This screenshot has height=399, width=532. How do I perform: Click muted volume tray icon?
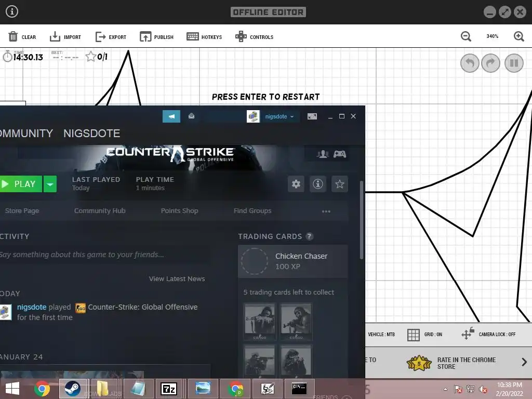pos(483,390)
